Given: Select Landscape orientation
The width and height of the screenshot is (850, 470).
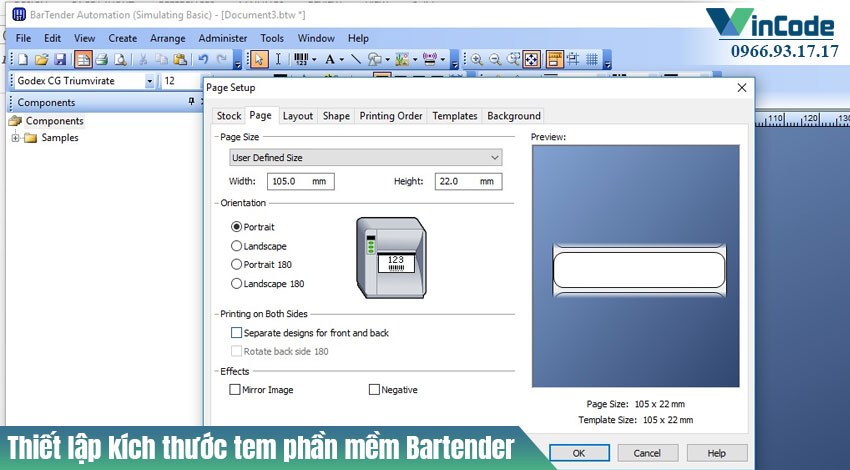Looking at the screenshot, I should [259, 246].
